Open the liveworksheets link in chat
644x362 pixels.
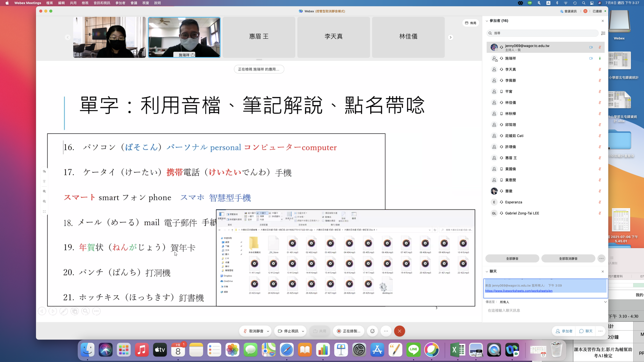point(518,291)
